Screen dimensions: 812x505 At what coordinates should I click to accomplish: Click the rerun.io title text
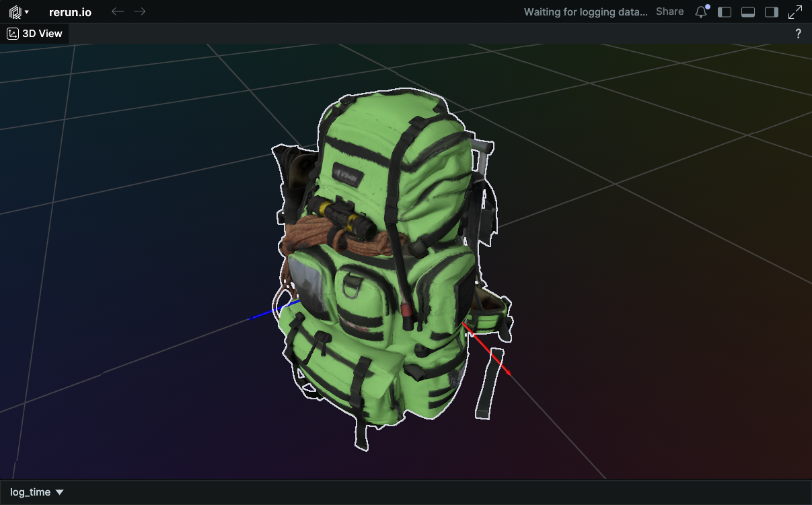click(70, 12)
